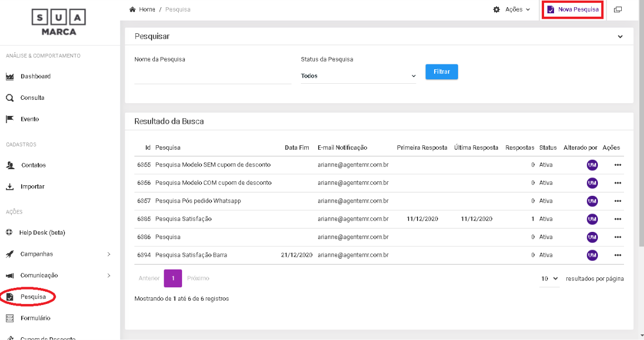
Task: Click the Consulta magnifier icon
Action: click(x=10, y=98)
